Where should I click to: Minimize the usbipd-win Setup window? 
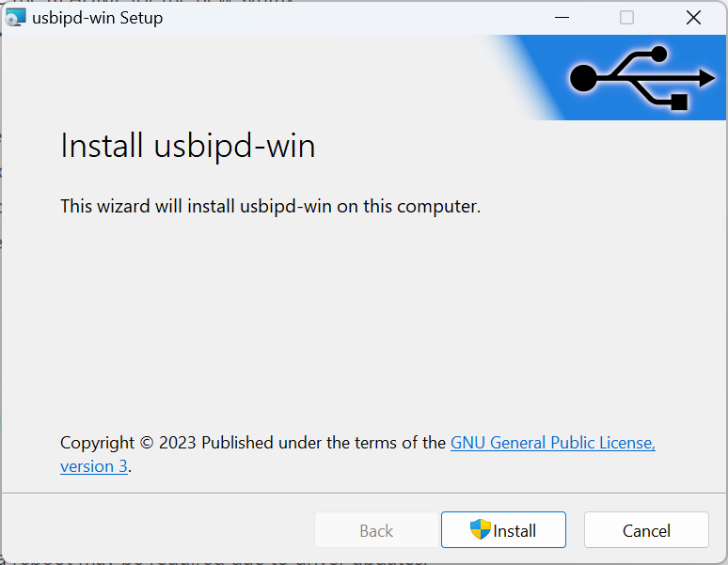(562, 18)
